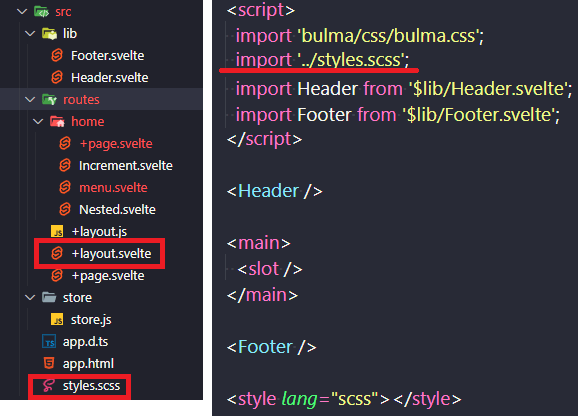Click the HTML5 icon beside app.html
This screenshot has width=578, height=416.
[x=49, y=363]
